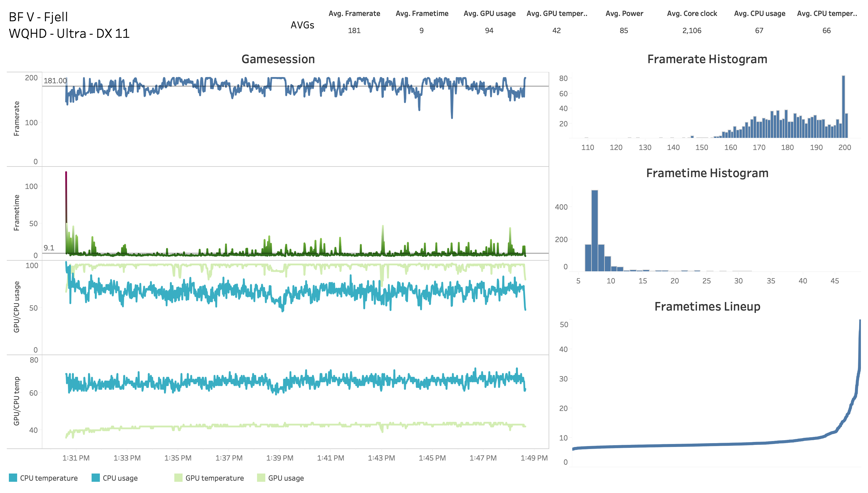This screenshot has width=868, height=493.
Task: Select the CPU temperature legend label
Action: click(49, 478)
